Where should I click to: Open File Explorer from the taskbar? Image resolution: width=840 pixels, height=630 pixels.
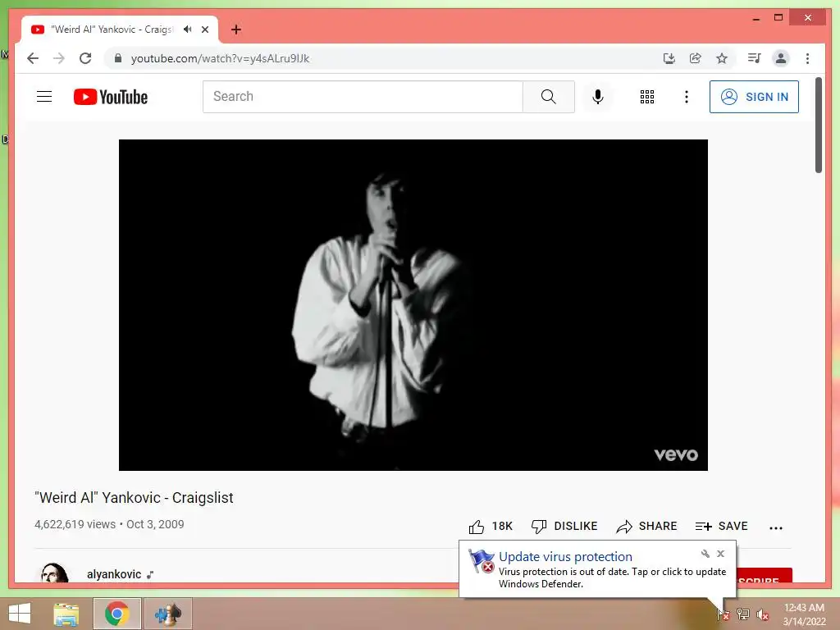click(x=66, y=614)
